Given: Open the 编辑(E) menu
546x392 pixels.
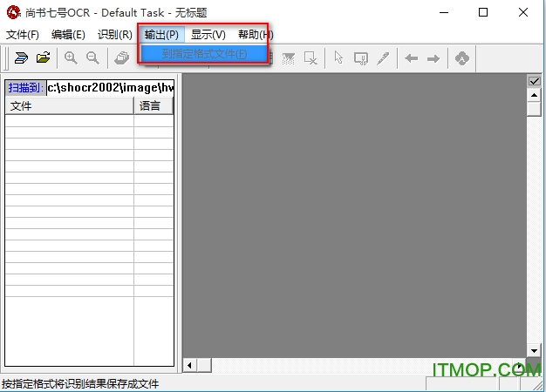Looking at the screenshot, I should [68, 35].
